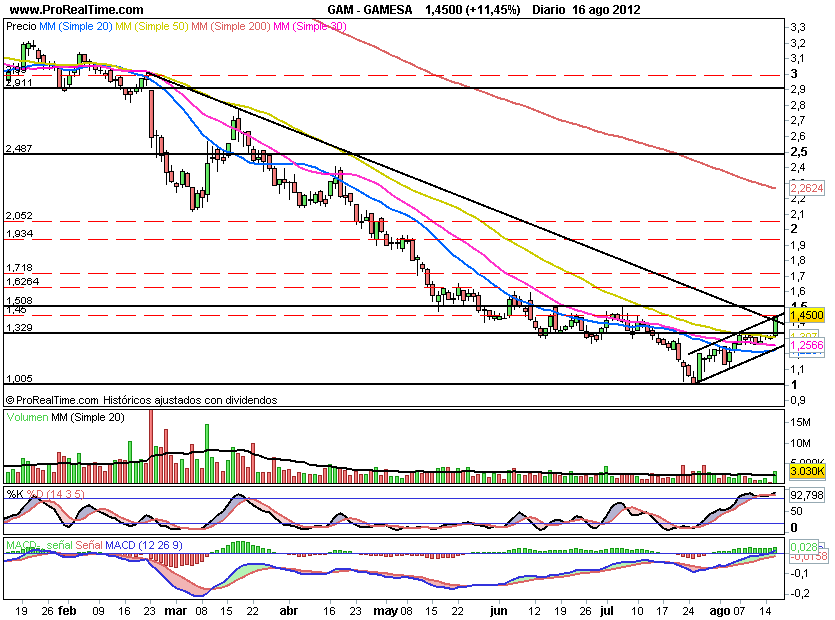Select the 1,2566 pink price tag

pyautogui.click(x=806, y=345)
